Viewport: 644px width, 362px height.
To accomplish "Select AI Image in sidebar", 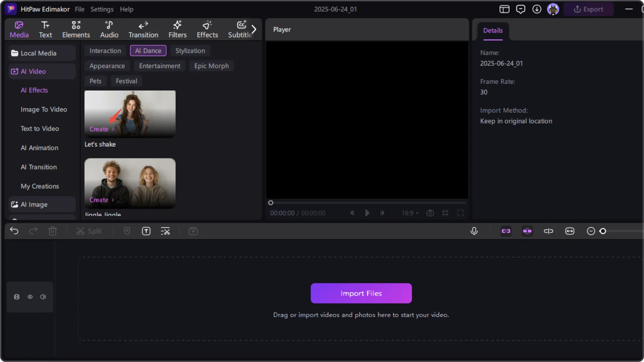I will point(42,204).
